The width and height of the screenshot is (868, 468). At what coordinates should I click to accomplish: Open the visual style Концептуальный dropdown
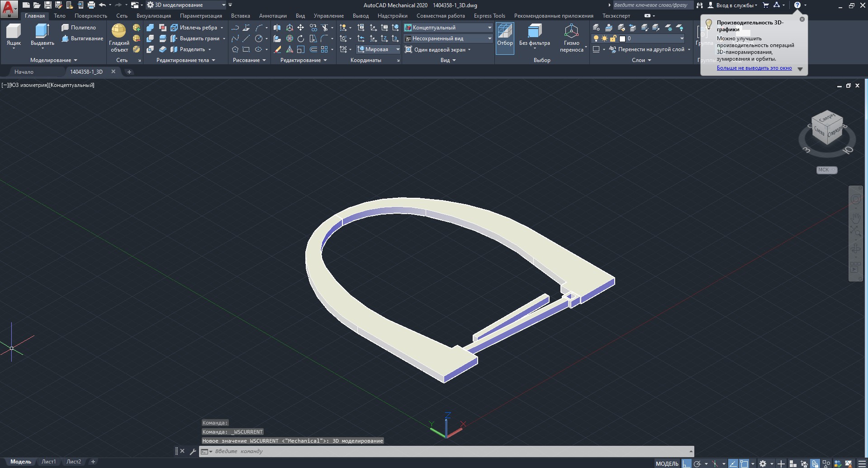pyautogui.click(x=448, y=28)
